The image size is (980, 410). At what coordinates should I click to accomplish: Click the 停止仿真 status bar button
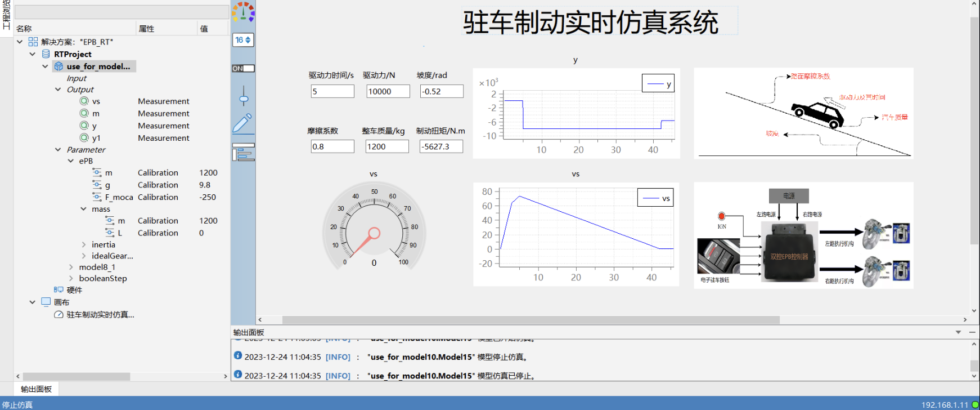click(17, 405)
